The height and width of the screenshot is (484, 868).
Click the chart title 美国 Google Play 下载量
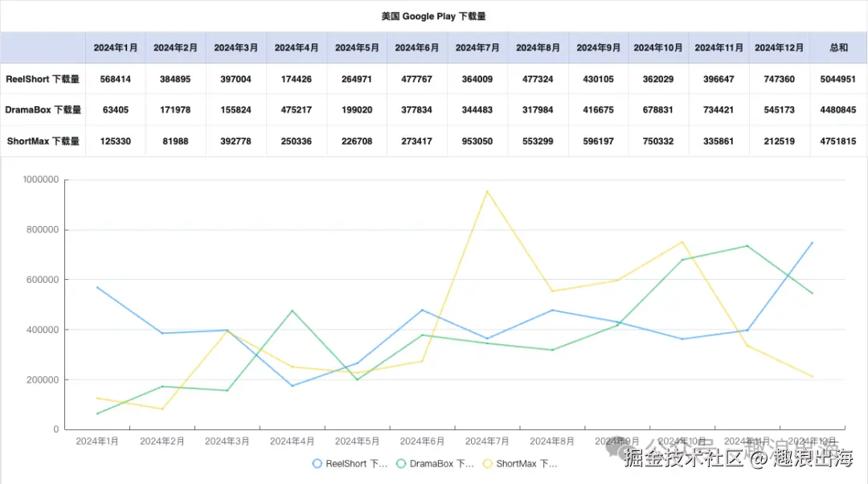(x=433, y=16)
